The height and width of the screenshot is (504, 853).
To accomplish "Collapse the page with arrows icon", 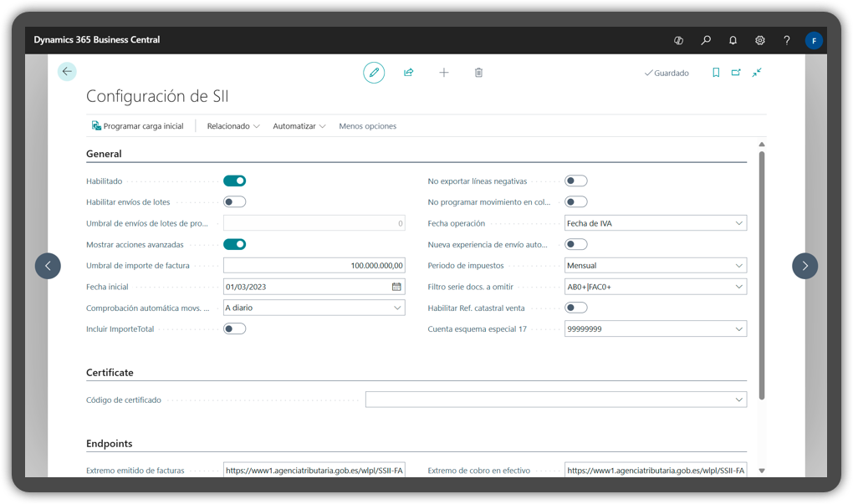I will (x=757, y=73).
